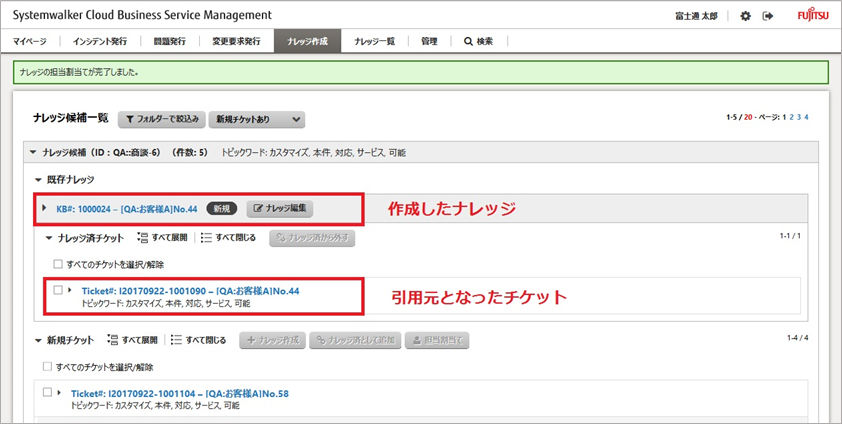This screenshot has height=424, width=842.
Task: Go to page 2 of the list
Action: click(789, 117)
